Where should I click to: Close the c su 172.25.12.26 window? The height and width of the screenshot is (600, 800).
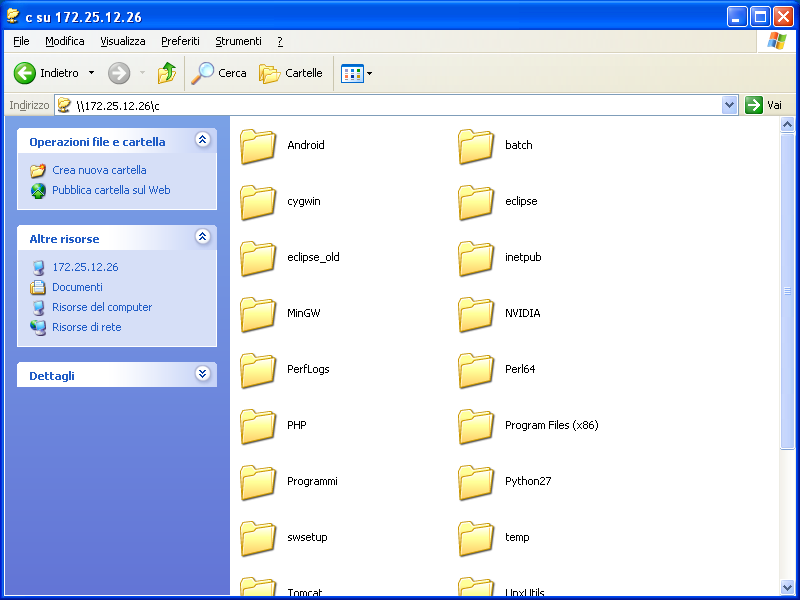(783, 17)
